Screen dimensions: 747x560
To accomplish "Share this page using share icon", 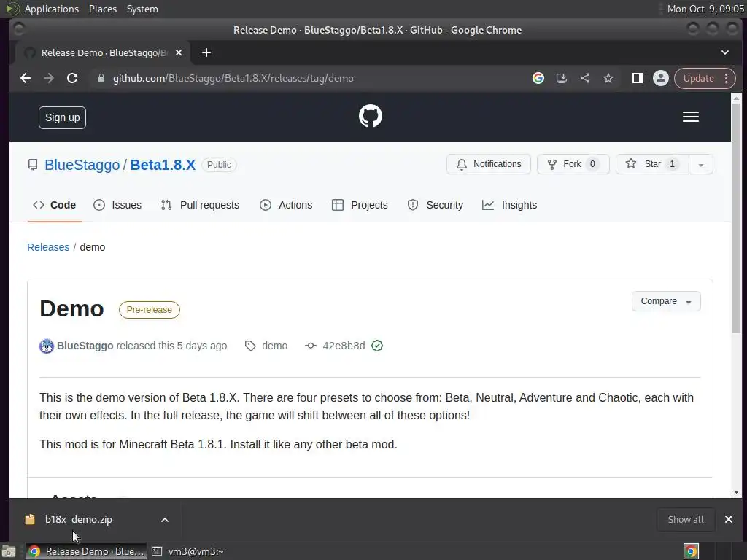I will [585, 78].
